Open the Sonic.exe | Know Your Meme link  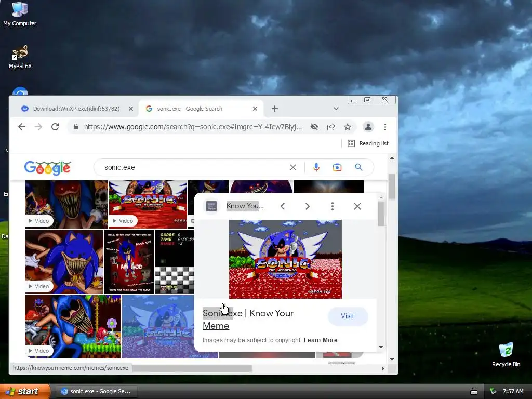click(248, 320)
